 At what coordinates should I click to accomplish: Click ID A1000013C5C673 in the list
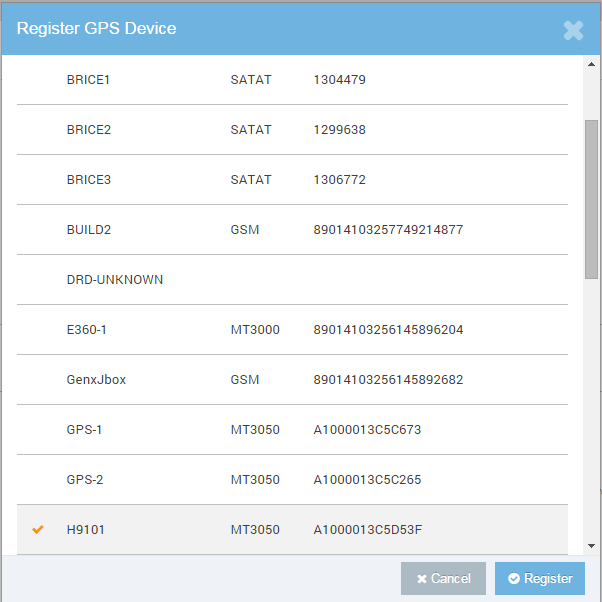click(367, 430)
